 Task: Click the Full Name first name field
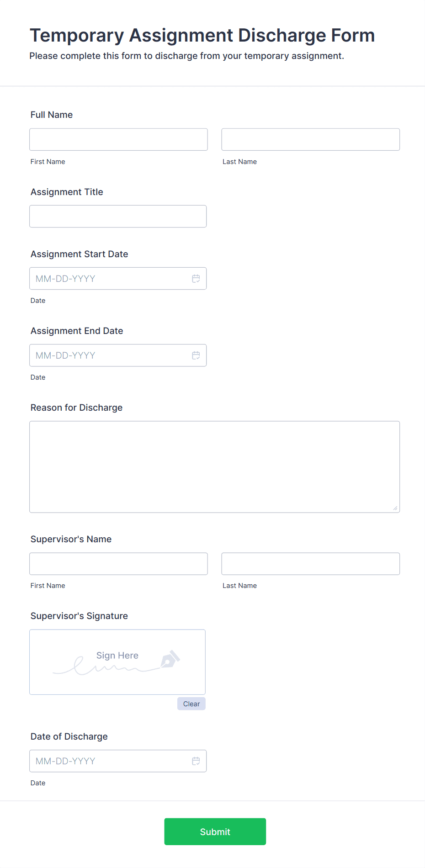click(118, 140)
